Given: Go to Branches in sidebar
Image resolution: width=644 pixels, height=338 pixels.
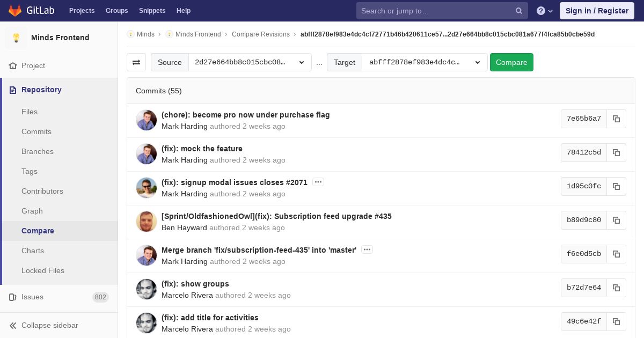Looking at the screenshot, I should [x=38, y=151].
